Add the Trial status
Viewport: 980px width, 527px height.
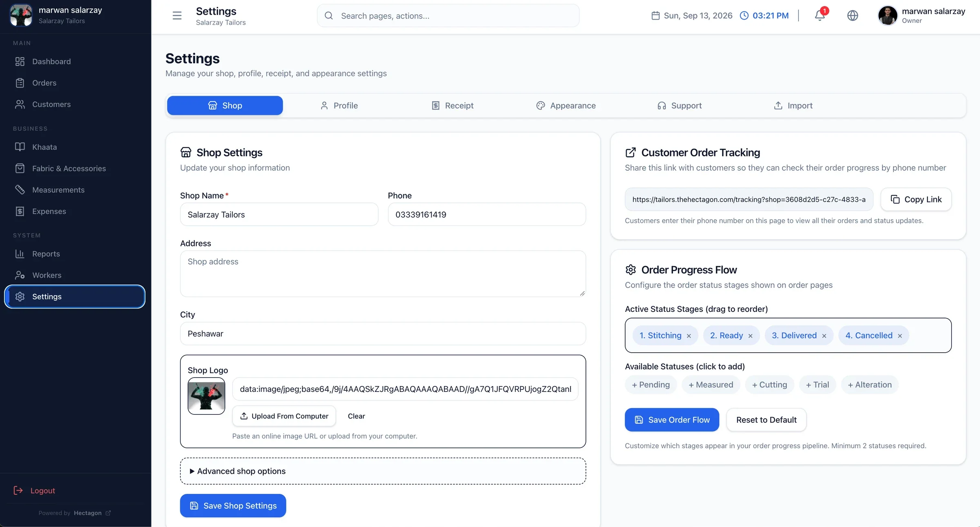point(817,385)
